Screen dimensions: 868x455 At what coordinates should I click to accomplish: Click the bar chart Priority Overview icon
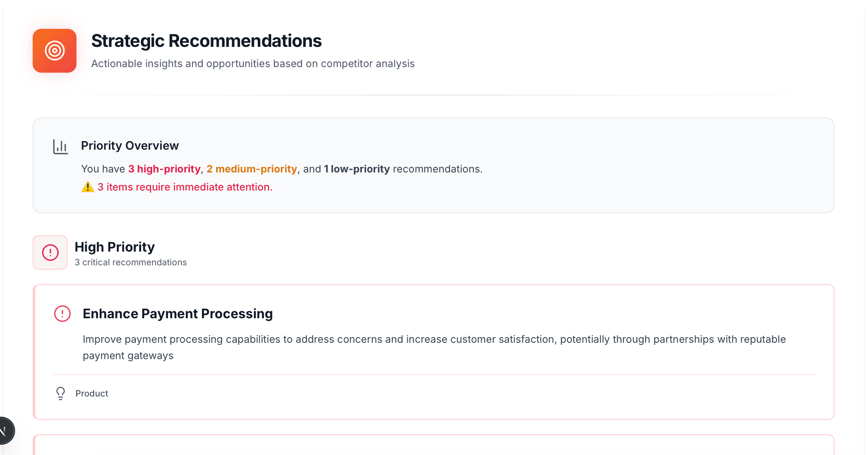(x=61, y=147)
